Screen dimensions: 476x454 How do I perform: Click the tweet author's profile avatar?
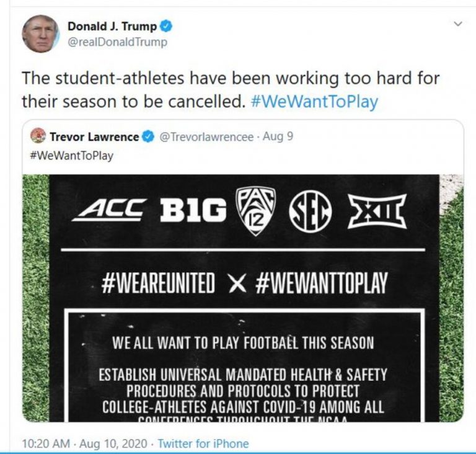point(41,33)
